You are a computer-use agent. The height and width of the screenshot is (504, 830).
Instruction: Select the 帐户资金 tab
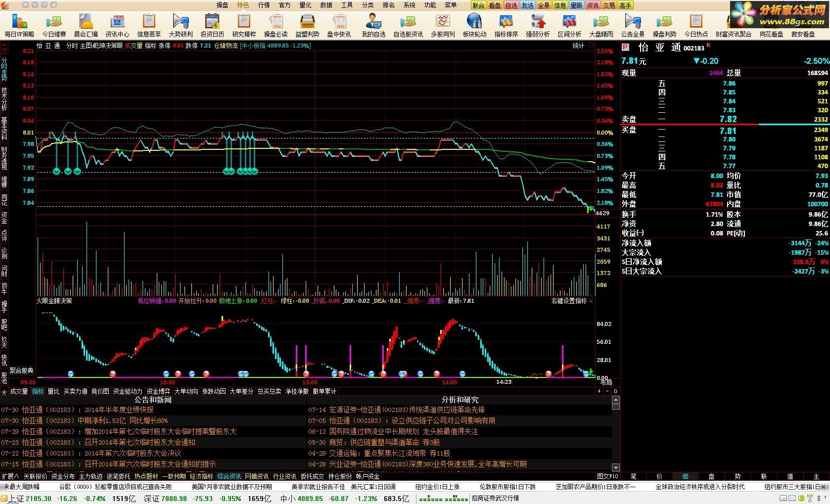pyautogui.click(x=368, y=476)
